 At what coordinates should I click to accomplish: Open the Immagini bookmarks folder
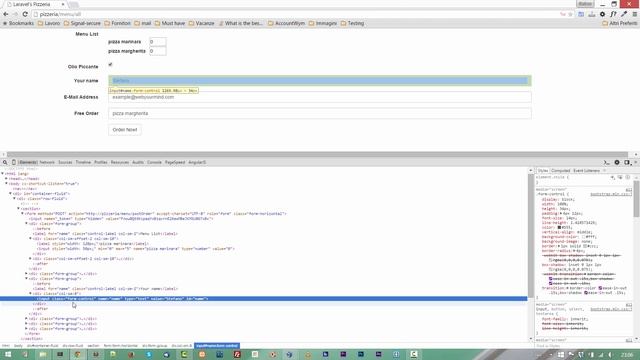pyautogui.click(x=323, y=23)
